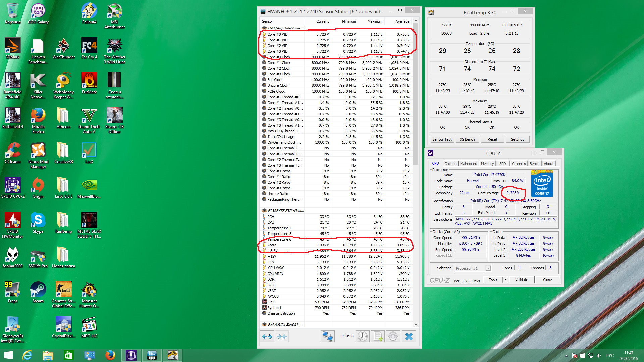This screenshot has height=362, width=644.
Task: Switch to the Mainboard tab in CPU-Z
Action: (x=468, y=164)
